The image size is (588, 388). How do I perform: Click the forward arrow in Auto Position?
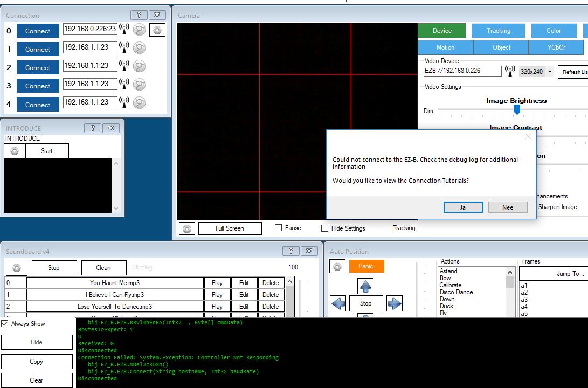click(365, 286)
